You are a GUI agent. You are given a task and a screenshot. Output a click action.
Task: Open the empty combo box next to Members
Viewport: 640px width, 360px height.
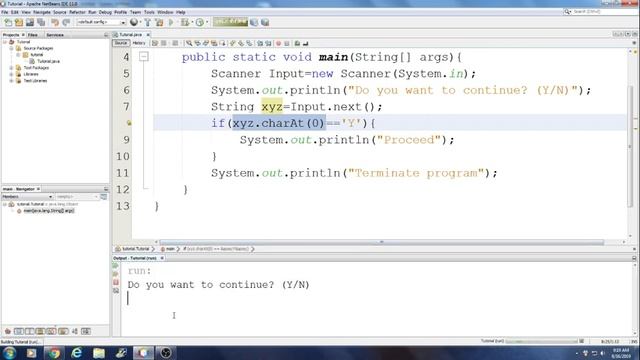coord(77,197)
